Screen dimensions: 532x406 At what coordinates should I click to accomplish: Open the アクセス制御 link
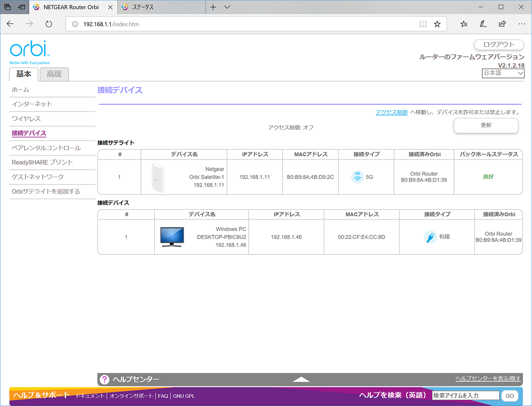[391, 113]
